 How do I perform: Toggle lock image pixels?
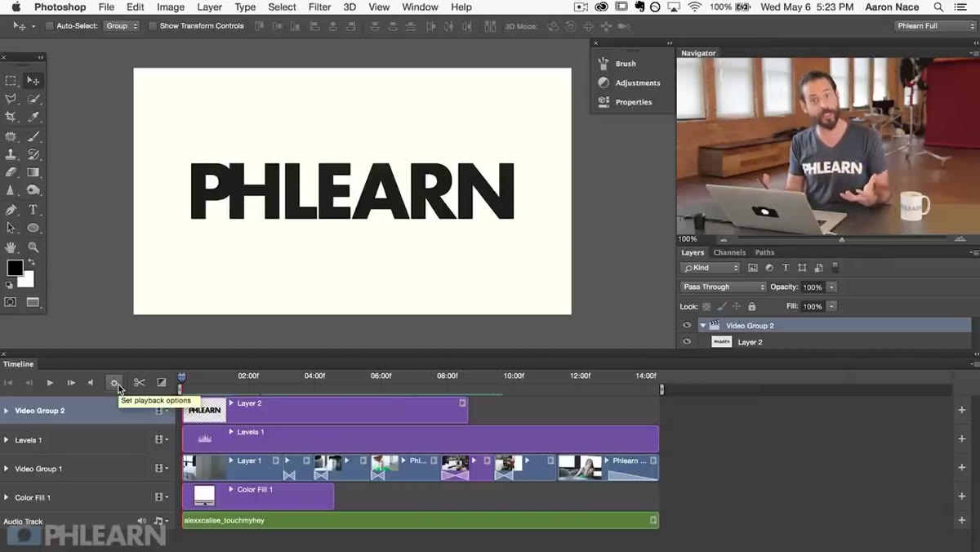pyautogui.click(x=722, y=306)
